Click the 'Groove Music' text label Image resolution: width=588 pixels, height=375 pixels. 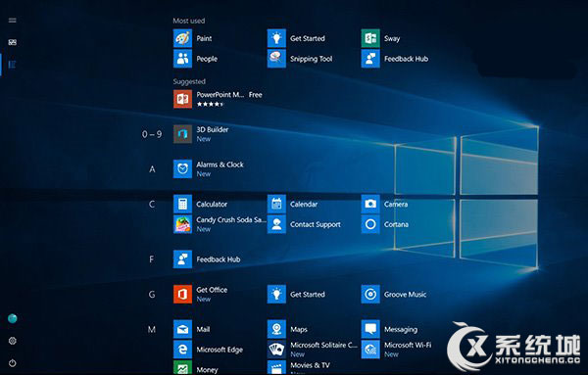[x=405, y=295]
